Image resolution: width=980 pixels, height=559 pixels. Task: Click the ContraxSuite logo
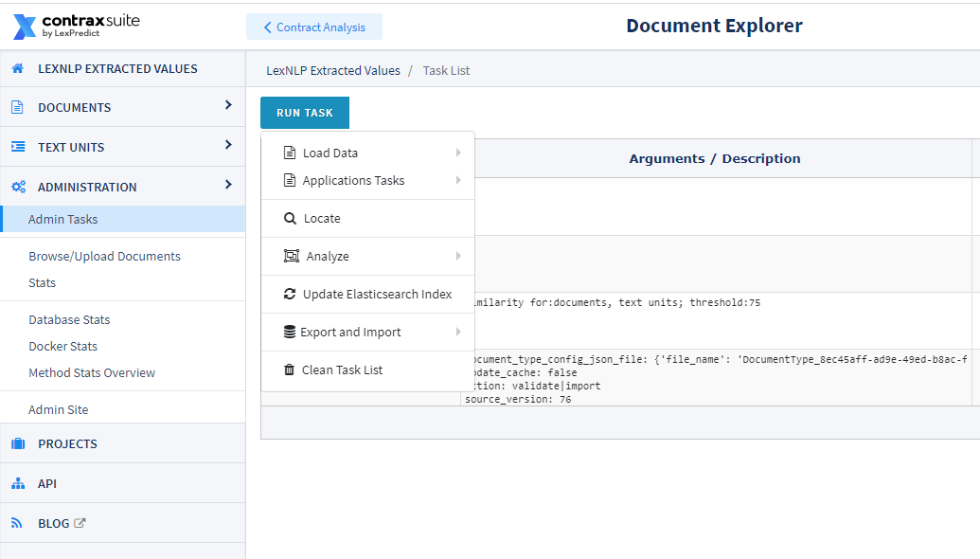tap(77, 27)
